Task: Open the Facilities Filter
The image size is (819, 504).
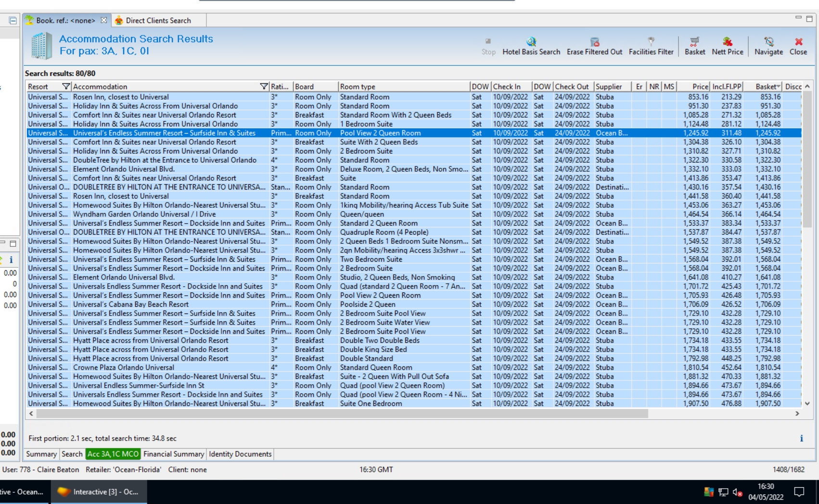Action: [651, 46]
